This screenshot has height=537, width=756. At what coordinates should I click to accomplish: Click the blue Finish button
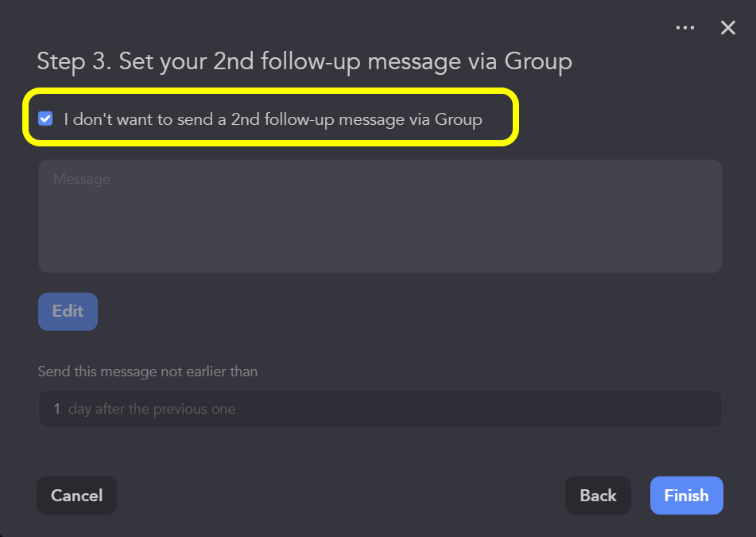(686, 496)
